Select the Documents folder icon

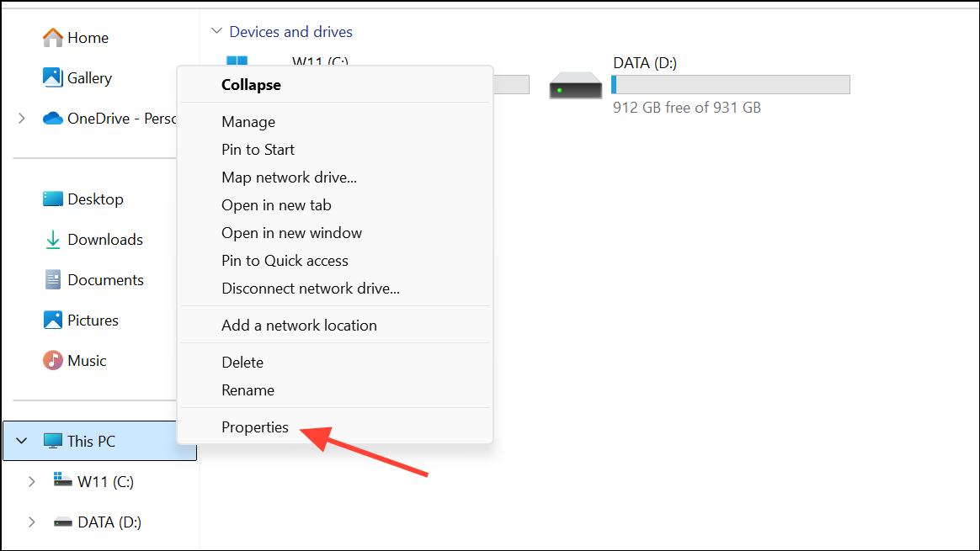point(52,280)
